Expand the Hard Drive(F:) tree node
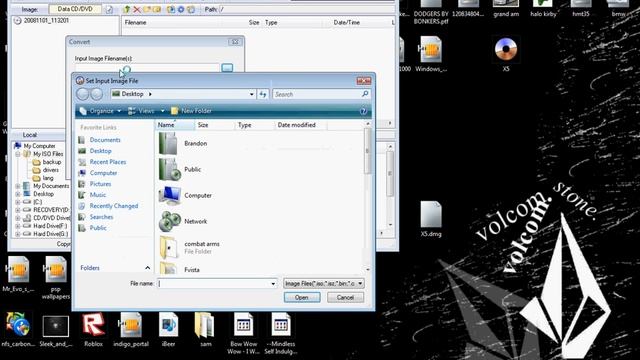The height and width of the screenshot is (360, 640). [x=18, y=226]
